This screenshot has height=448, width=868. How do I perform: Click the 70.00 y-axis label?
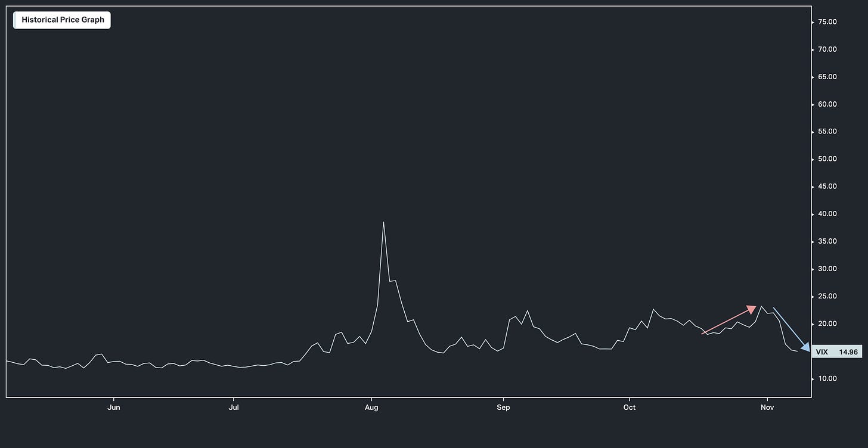coord(827,49)
